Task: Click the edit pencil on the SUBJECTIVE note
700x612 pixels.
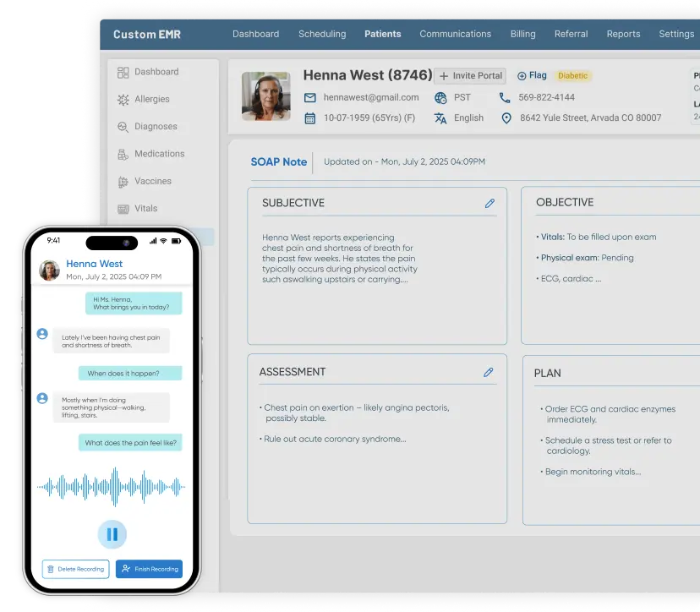Action: coord(489,203)
